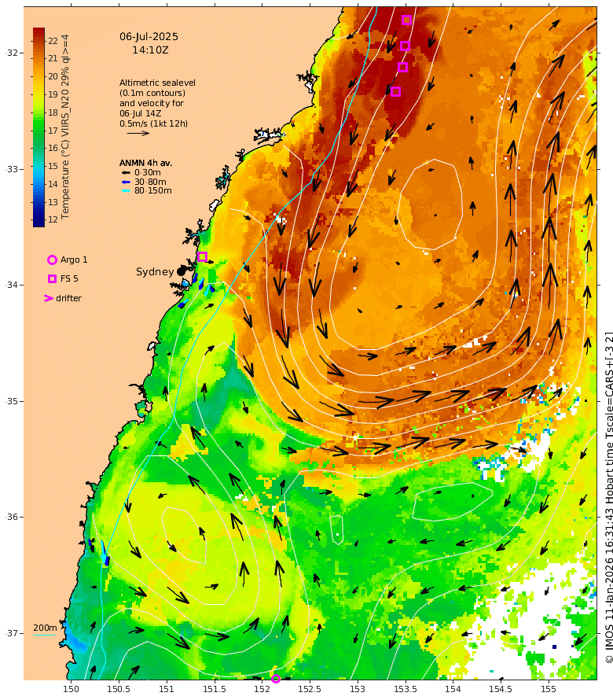This screenshot has width=613, height=700.
Task: Click the drifter legend label
Action: [68, 298]
